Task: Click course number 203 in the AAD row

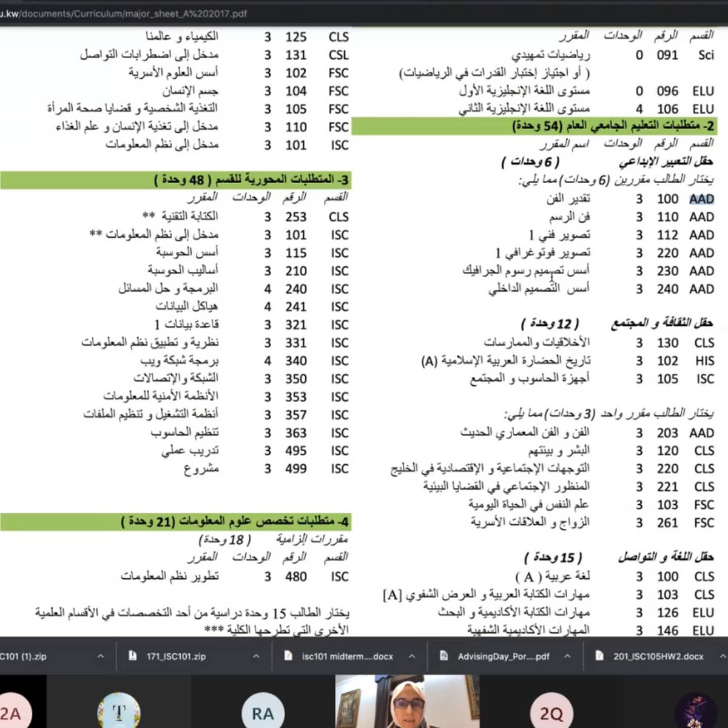Action: pyautogui.click(x=667, y=433)
